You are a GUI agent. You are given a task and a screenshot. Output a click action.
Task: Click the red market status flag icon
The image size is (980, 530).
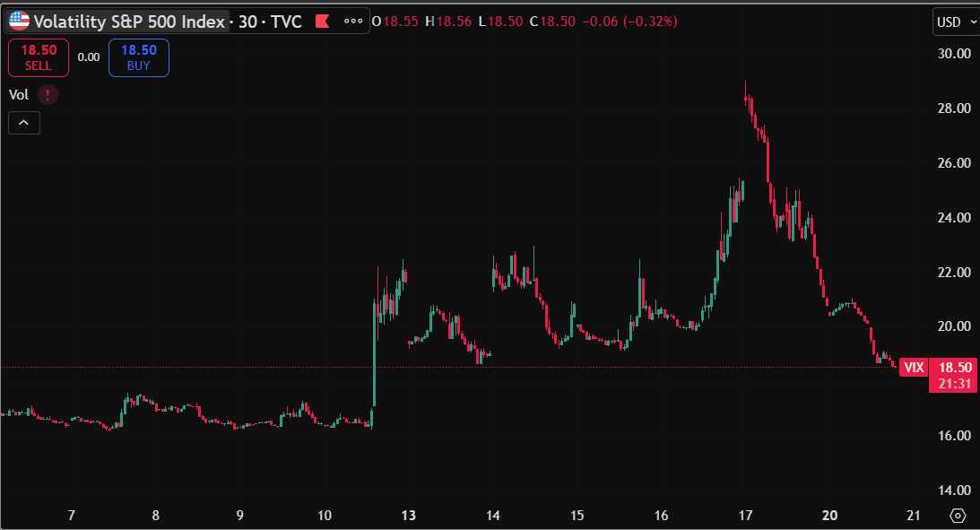click(x=323, y=22)
